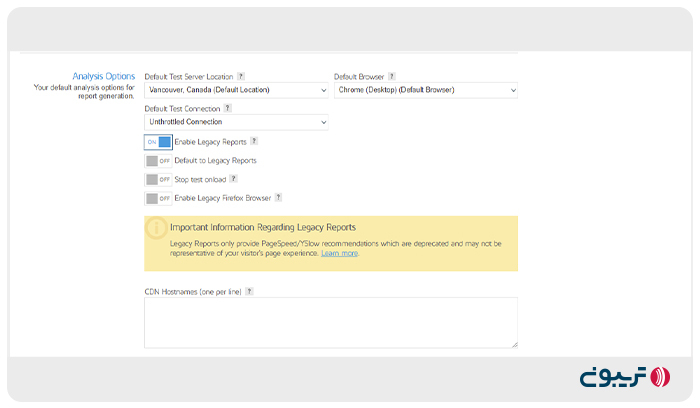Open the Vancouver, Canada server location dropdown
Image resolution: width=700 pixels, height=408 pixels.
(x=236, y=90)
